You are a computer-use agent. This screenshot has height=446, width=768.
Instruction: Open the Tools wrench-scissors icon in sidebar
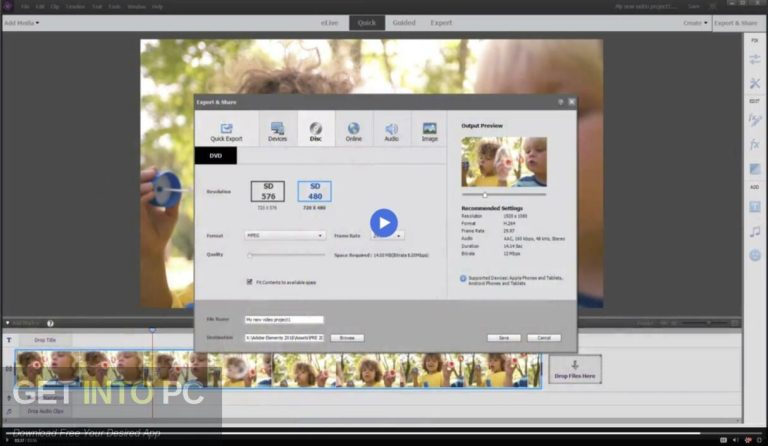point(755,83)
